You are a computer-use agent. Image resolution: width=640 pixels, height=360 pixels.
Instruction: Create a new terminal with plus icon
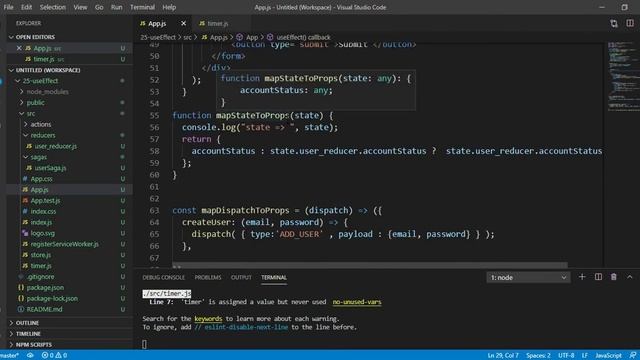click(x=582, y=277)
